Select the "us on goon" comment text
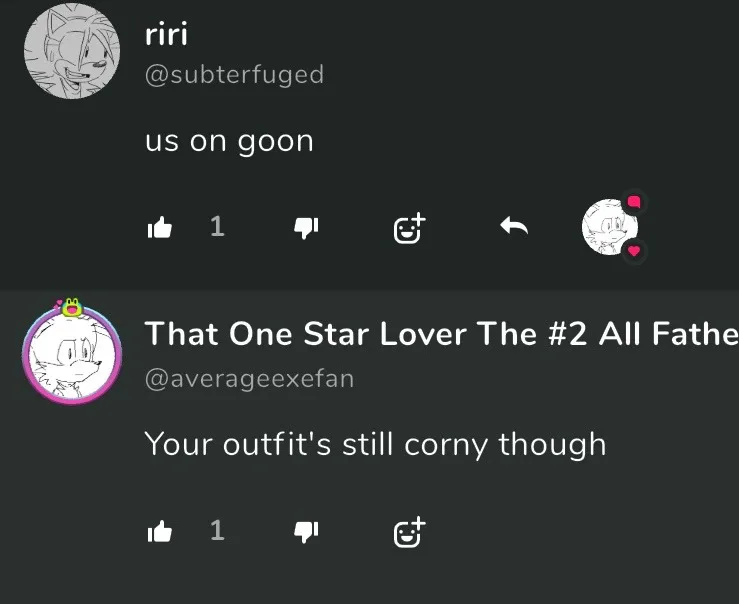This screenshot has height=604, width=739. coord(229,141)
